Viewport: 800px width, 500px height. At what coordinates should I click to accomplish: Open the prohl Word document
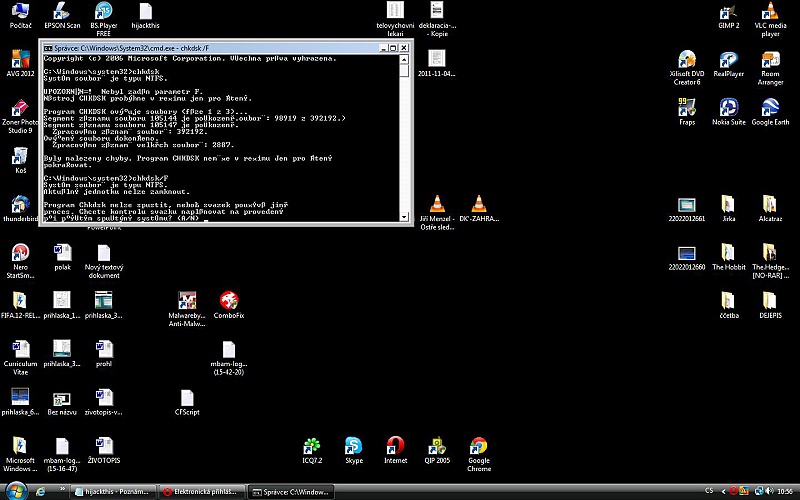tap(104, 354)
